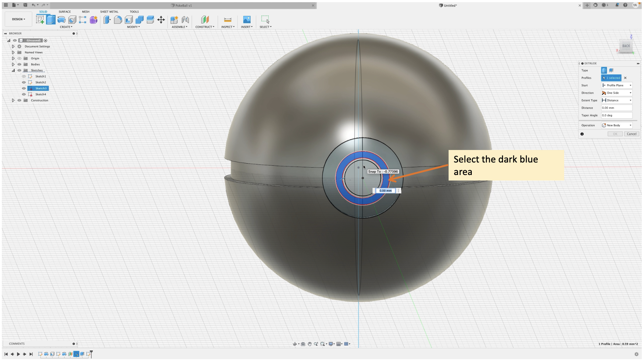Expand the Bodies tree node
Screen dimensions: 644x361
[13, 64]
